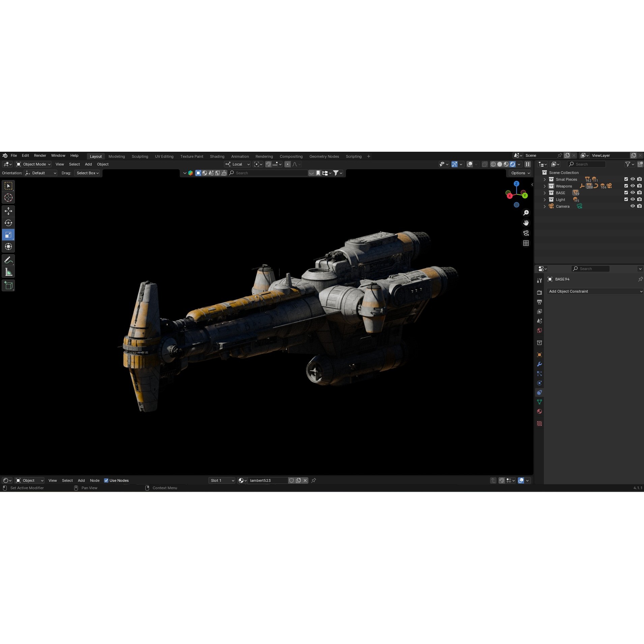
Task: Uncheck the Weapons collection checkbox
Action: tap(626, 186)
